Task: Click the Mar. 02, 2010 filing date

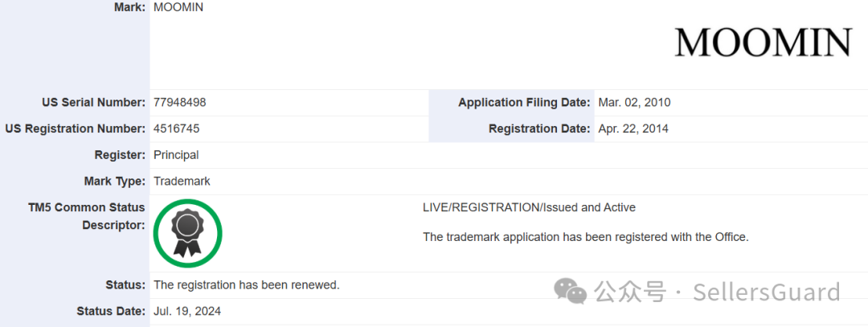Action: [634, 102]
